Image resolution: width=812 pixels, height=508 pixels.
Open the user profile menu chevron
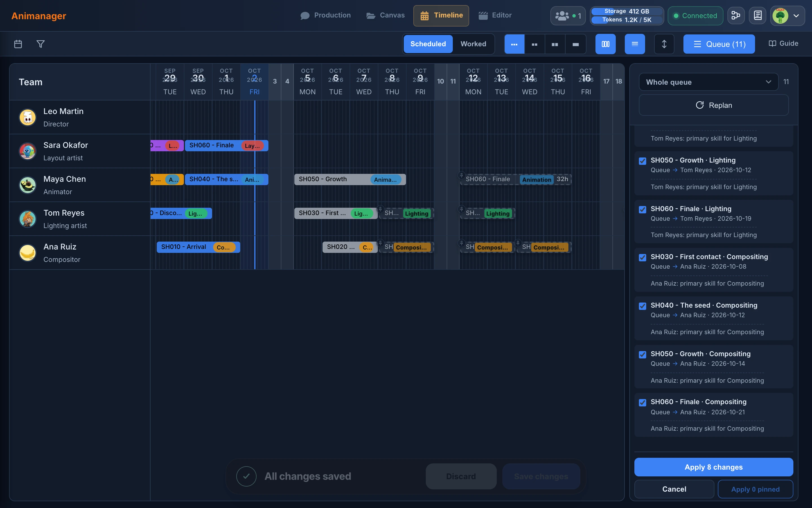click(x=796, y=16)
